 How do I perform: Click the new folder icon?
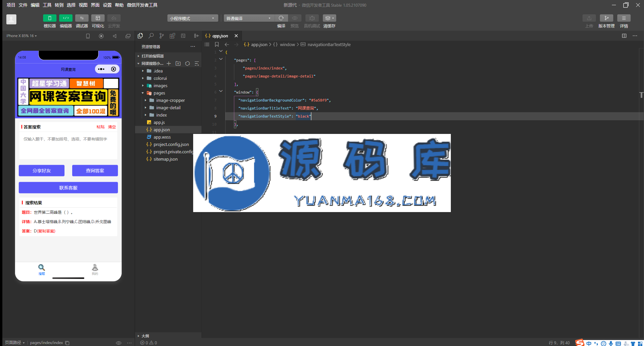click(178, 63)
